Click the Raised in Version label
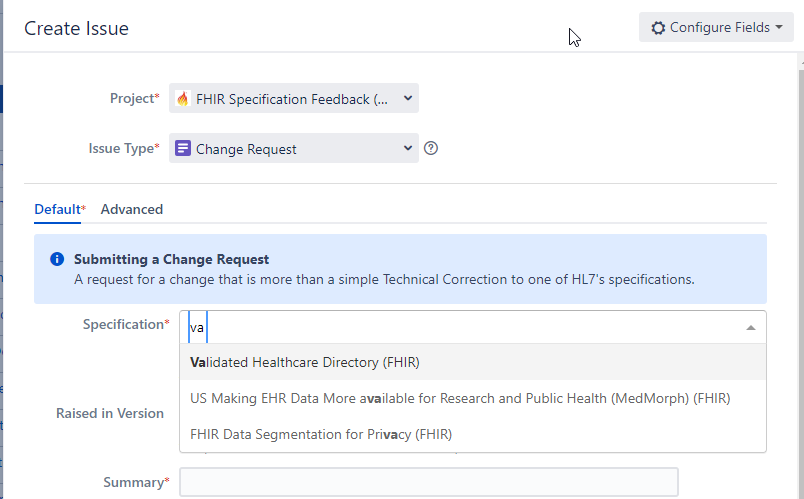 point(110,413)
